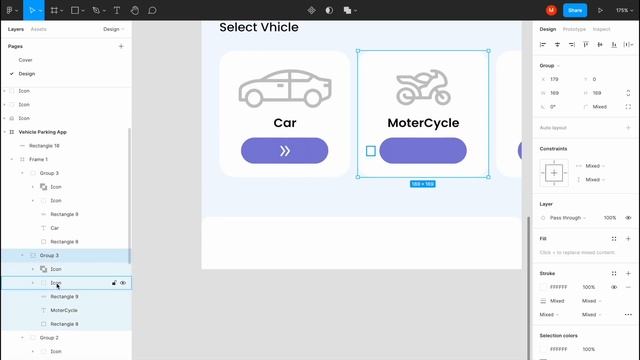
Task: Switch to the Layers tab
Action: pos(16,29)
